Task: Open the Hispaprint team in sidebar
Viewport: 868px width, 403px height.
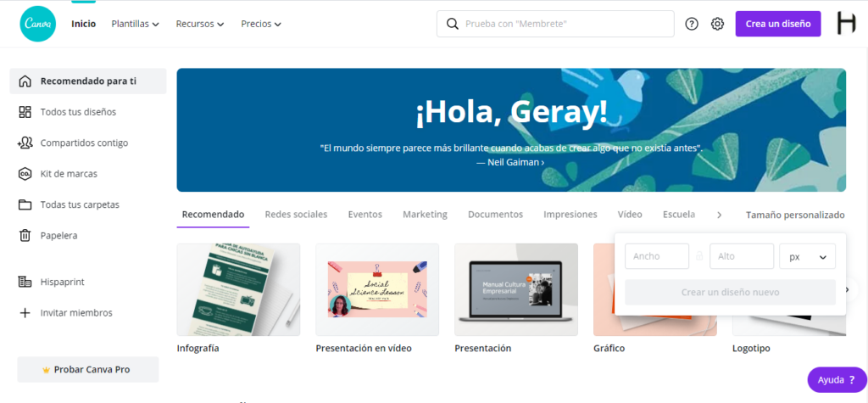Action: (87, 282)
